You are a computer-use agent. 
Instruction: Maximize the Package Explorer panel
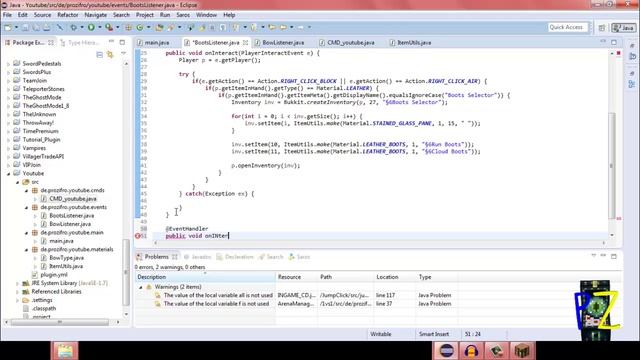tap(122, 42)
